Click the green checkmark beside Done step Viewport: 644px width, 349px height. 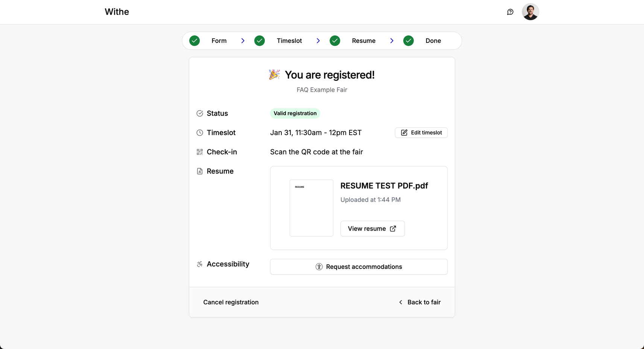[409, 41]
